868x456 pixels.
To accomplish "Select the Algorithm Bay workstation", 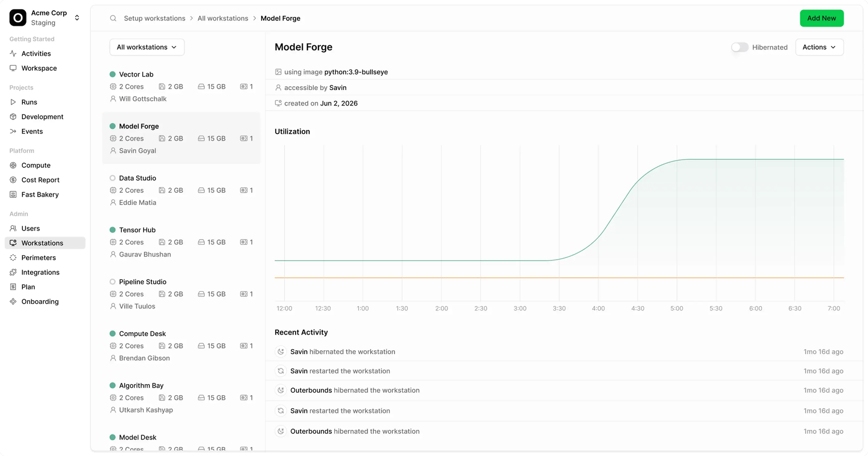I will click(x=181, y=398).
